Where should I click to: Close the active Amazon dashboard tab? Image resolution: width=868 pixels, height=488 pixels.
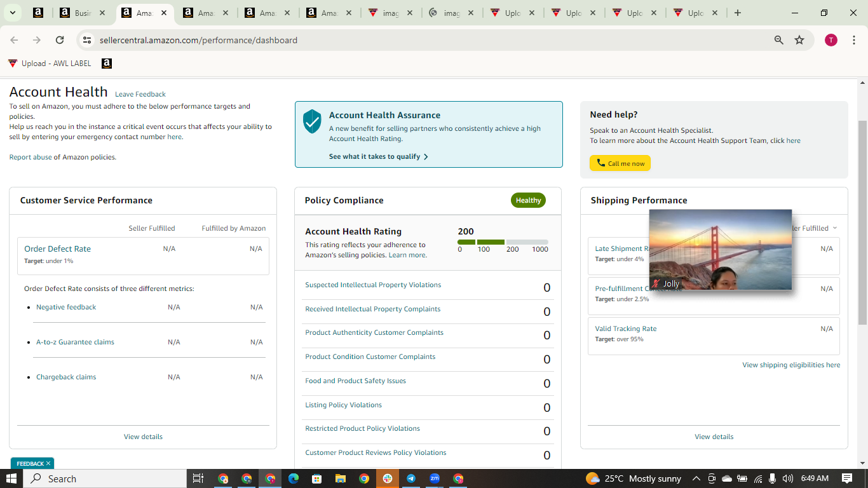click(x=163, y=13)
